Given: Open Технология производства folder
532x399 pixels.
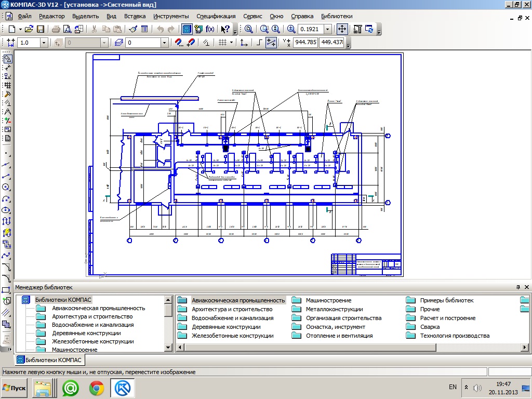Looking at the screenshot, I should 455,336.
